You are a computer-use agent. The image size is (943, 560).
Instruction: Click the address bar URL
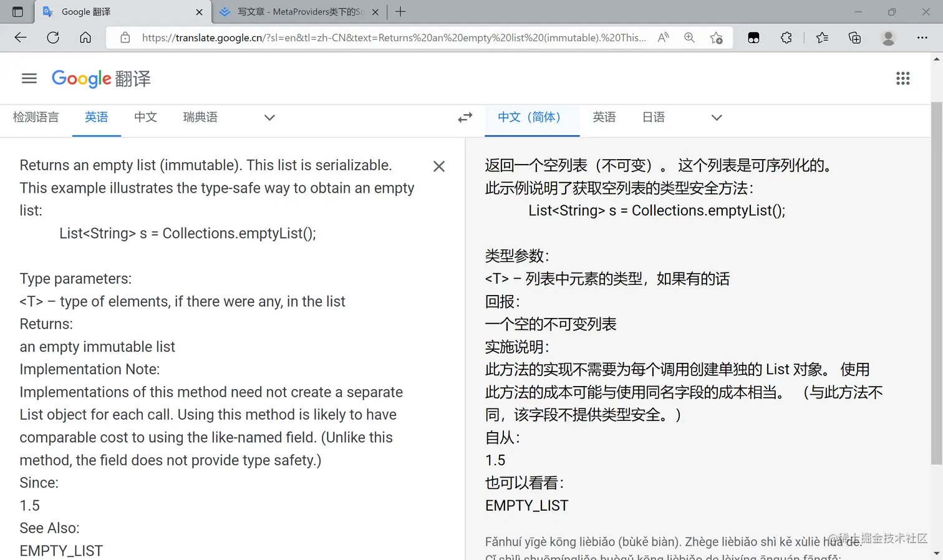click(x=394, y=37)
